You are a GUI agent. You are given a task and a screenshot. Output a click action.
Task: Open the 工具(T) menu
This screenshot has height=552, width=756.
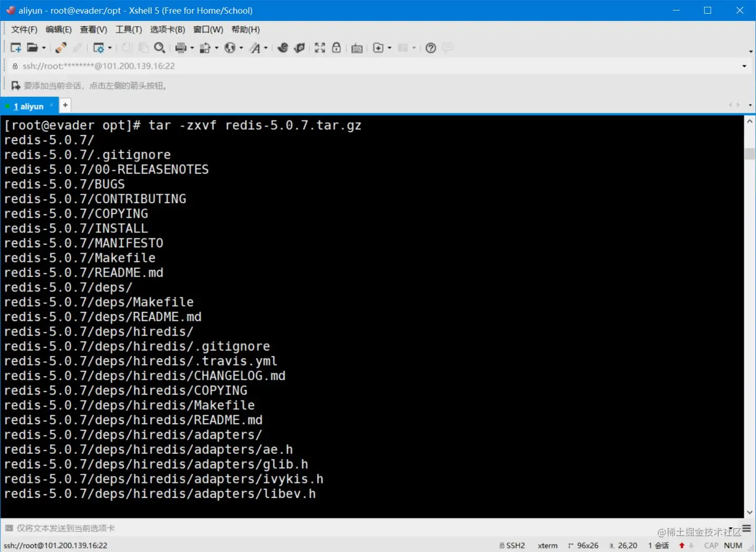point(129,29)
